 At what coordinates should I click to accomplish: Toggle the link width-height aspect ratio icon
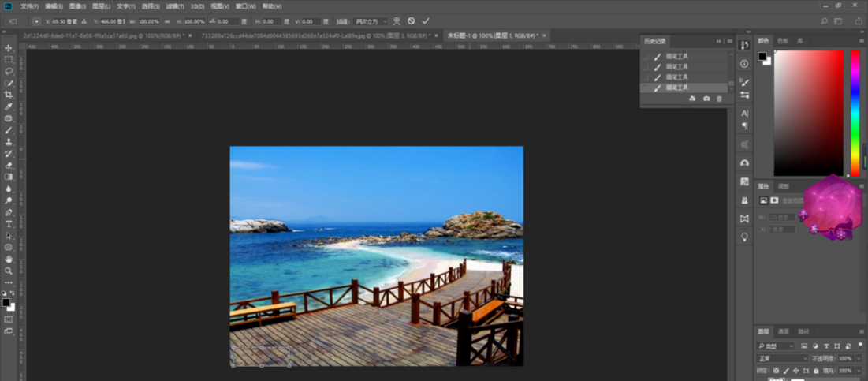point(167,21)
